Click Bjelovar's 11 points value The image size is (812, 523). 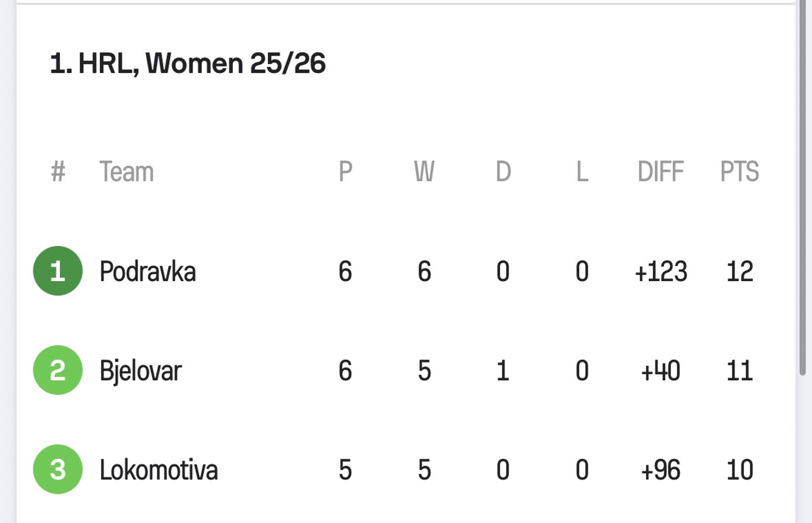point(740,371)
